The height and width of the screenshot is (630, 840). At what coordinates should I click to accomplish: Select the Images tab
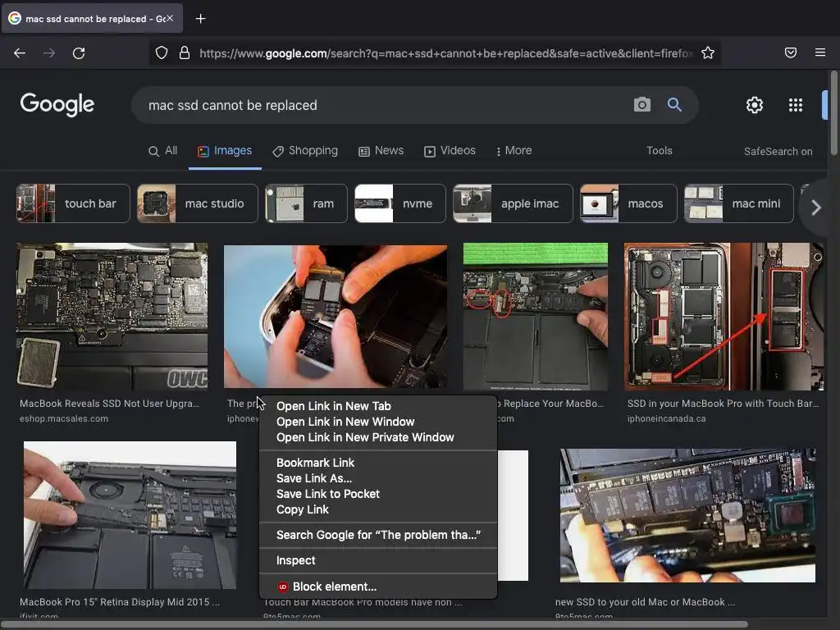click(225, 151)
